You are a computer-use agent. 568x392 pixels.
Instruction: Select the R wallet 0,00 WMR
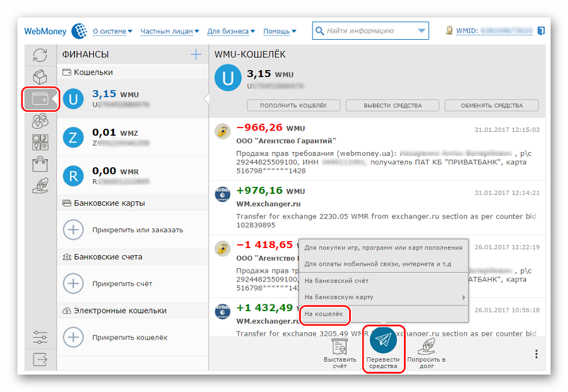[x=133, y=175]
